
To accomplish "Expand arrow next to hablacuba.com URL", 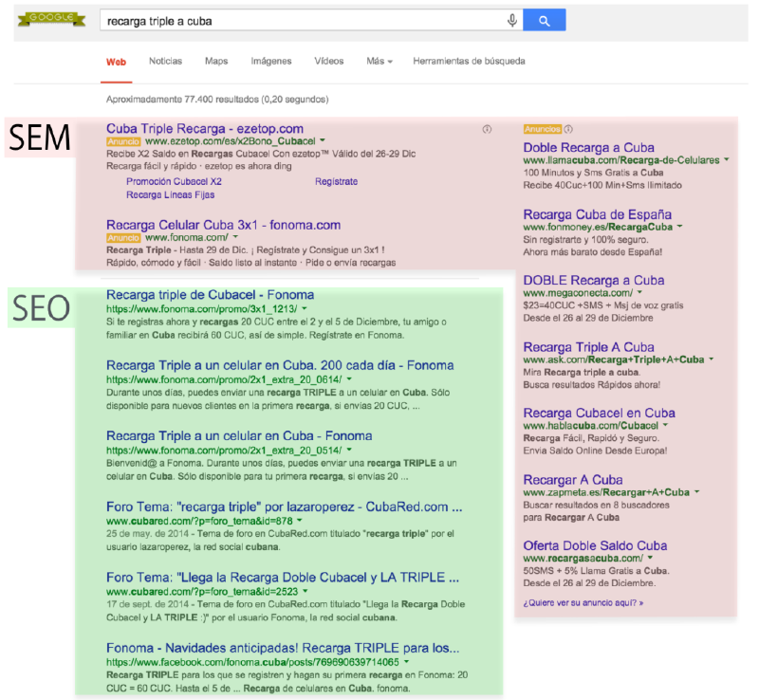I will 666,425.
